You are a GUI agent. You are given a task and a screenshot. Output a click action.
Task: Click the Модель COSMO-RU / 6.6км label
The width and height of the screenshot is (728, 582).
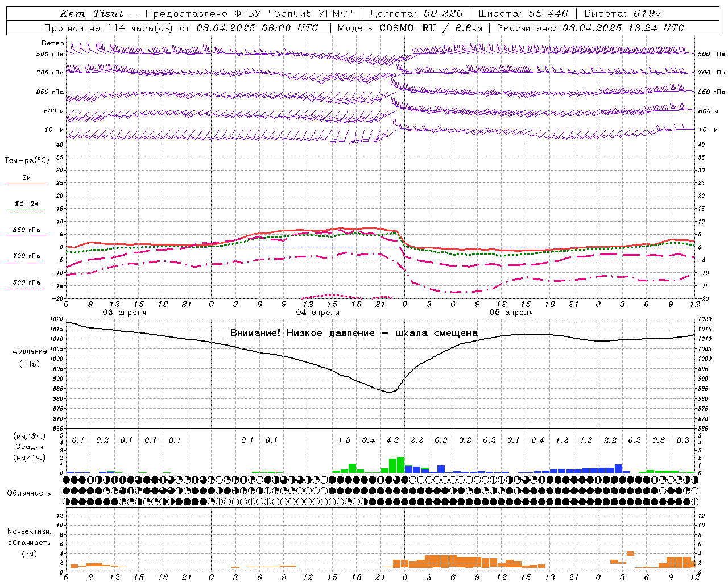coord(410,28)
